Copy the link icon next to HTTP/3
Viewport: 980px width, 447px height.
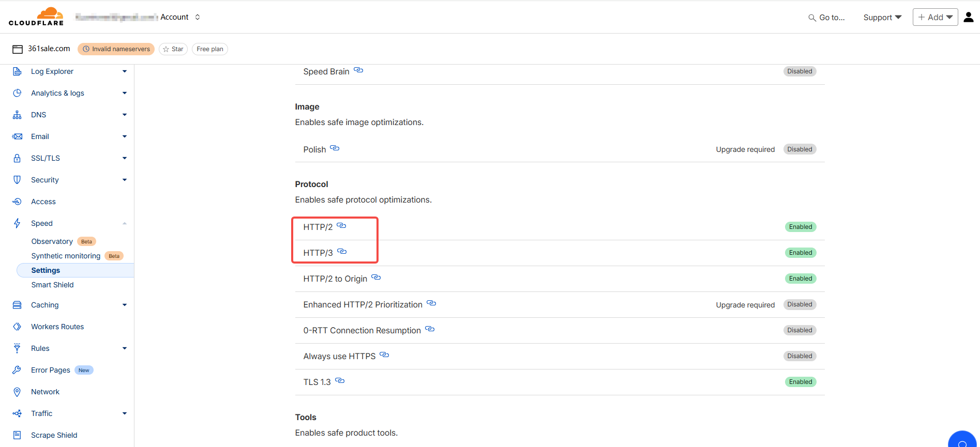342,252
